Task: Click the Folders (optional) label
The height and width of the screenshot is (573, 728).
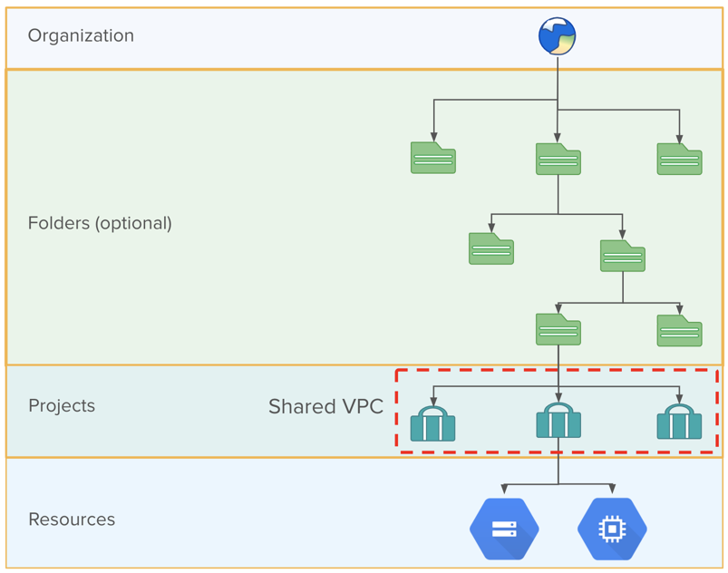Action: coord(101,223)
